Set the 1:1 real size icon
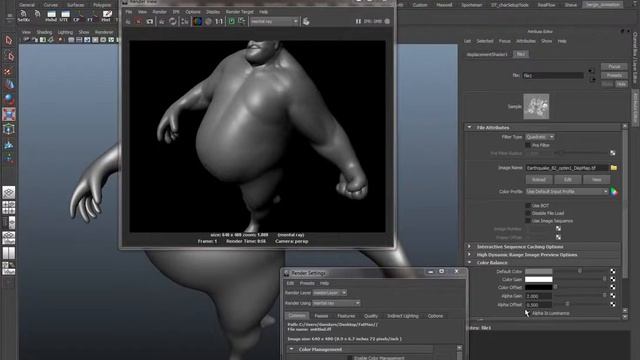The image size is (640, 360). (x=219, y=21)
